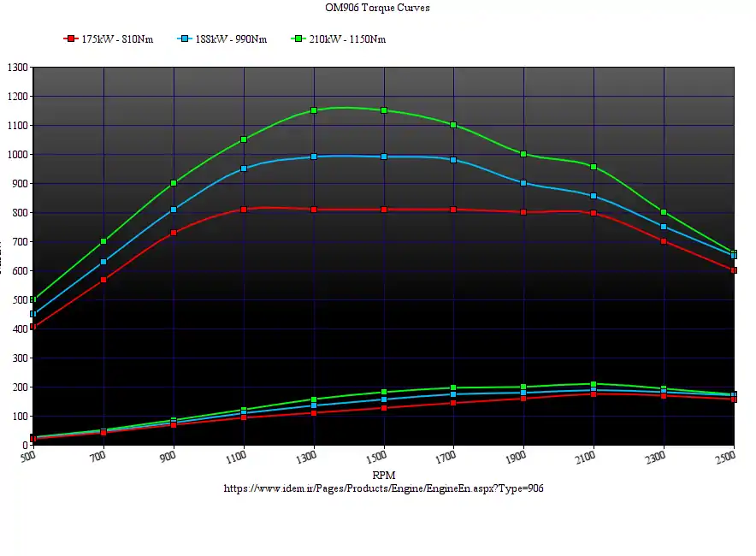The width and height of the screenshot is (756, 556).
Task: Click the green 210kW legend marker
Action: click(x=298, y=39)
